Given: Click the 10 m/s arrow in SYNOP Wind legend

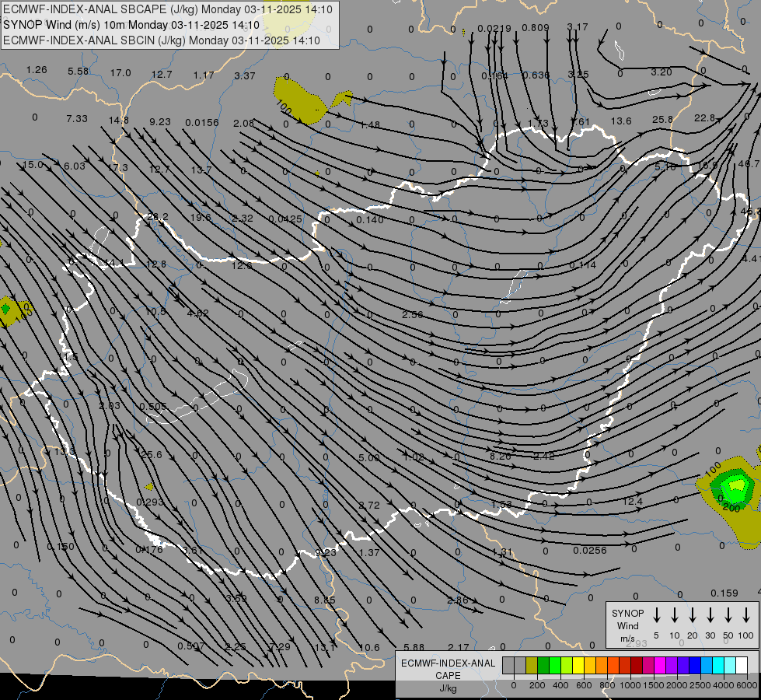Looking at the screenshot, I should (675, 614).
